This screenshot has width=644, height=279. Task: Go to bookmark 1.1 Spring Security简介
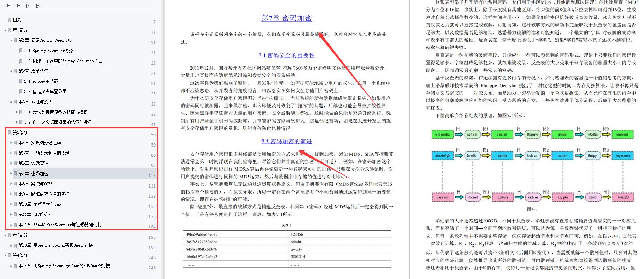[49, 51]
